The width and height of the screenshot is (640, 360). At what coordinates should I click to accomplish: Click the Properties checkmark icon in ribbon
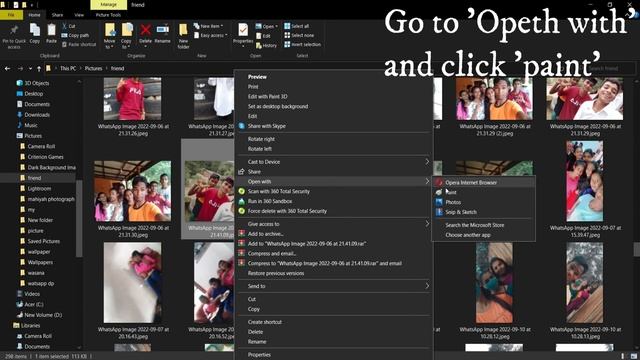click(x=243, y=30)
